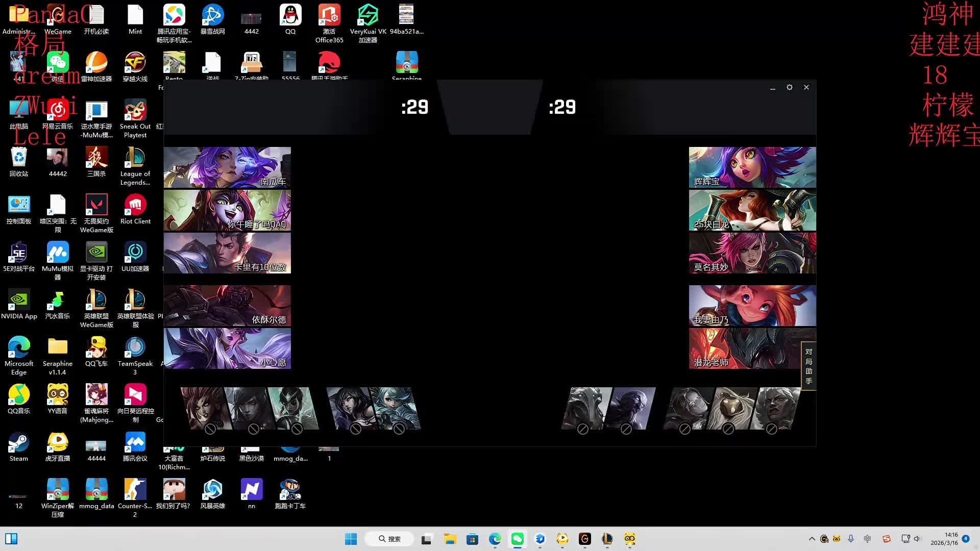Open WeChat from the taskbar
This screenshot has height=551, width=980.
[517, 539]
